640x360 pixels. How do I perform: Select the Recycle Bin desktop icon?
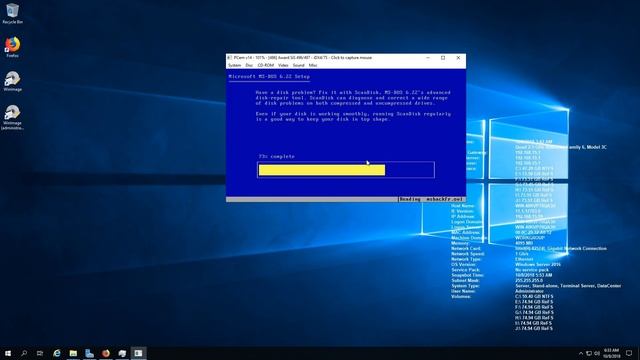click(12, 13)
